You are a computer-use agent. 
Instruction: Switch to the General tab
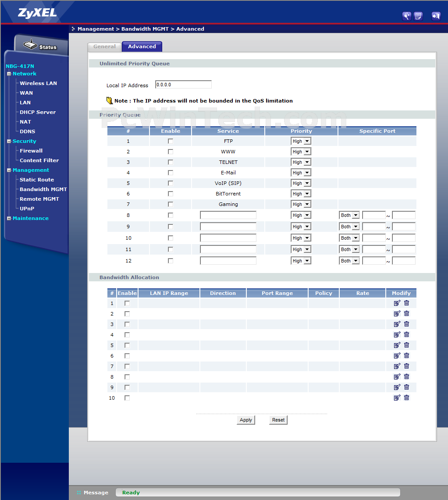click(x=104, y=46)
